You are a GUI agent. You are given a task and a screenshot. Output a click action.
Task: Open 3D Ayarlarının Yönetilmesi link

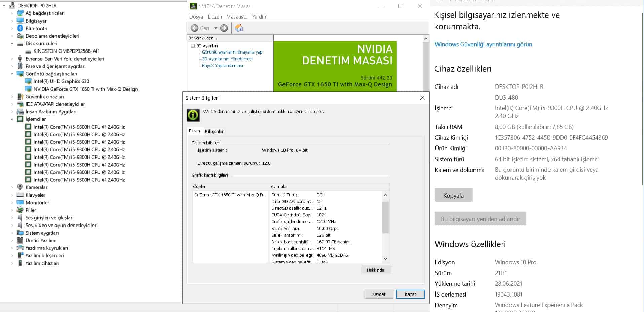227,59
